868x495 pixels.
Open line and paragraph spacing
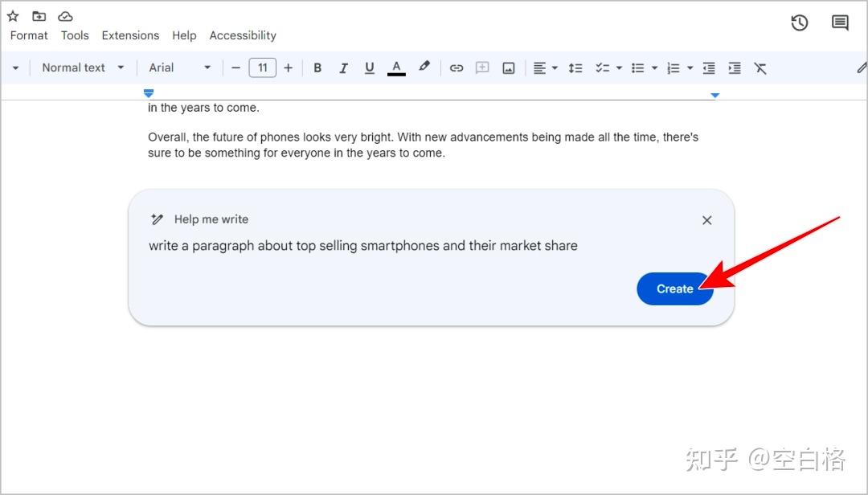click(x=575, y=68)
